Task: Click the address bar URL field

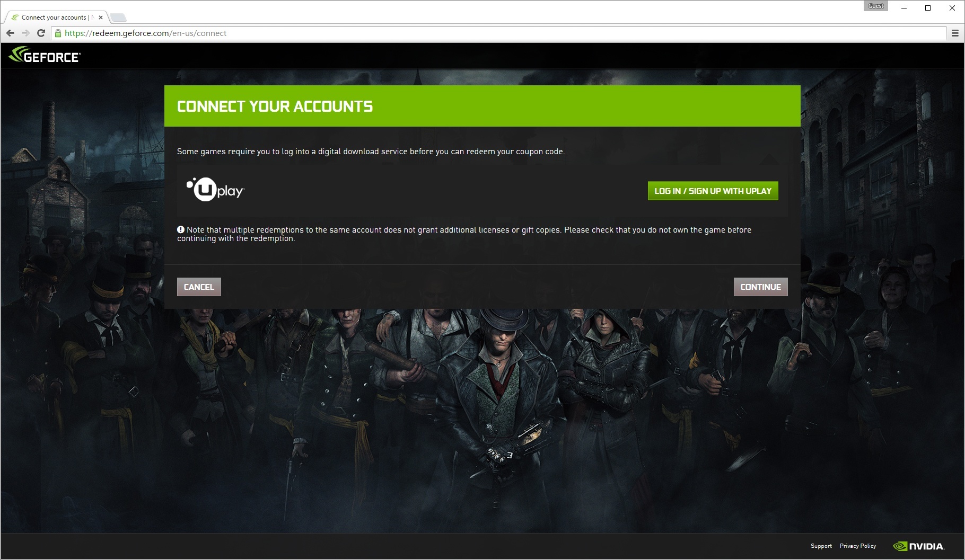Action: (x=498, y=33)
